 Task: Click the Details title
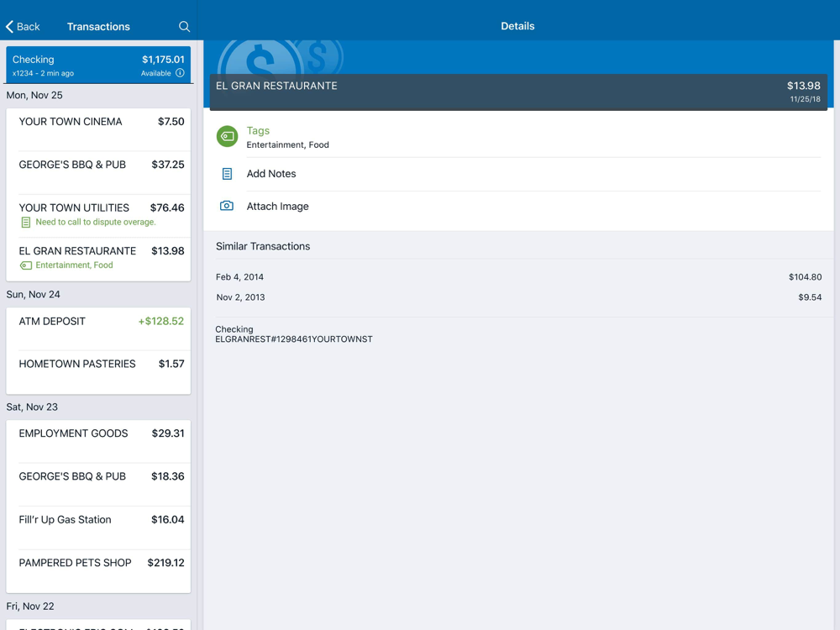517,26
